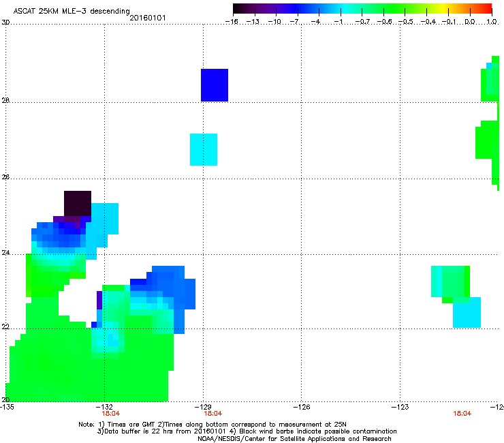Screen dimensions: 504x443
Task: Click the longitude label -126
Action: (302, 407)
